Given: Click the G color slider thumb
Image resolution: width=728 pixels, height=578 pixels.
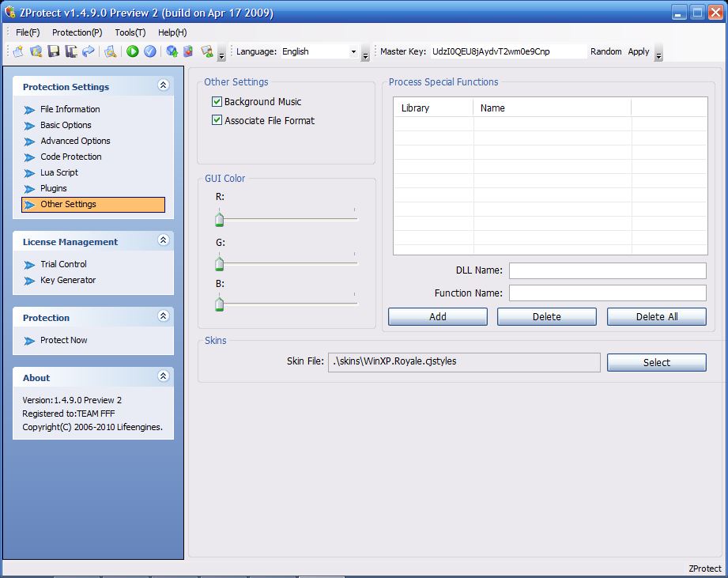Looking at the screenshot, I should click(220, 263).
